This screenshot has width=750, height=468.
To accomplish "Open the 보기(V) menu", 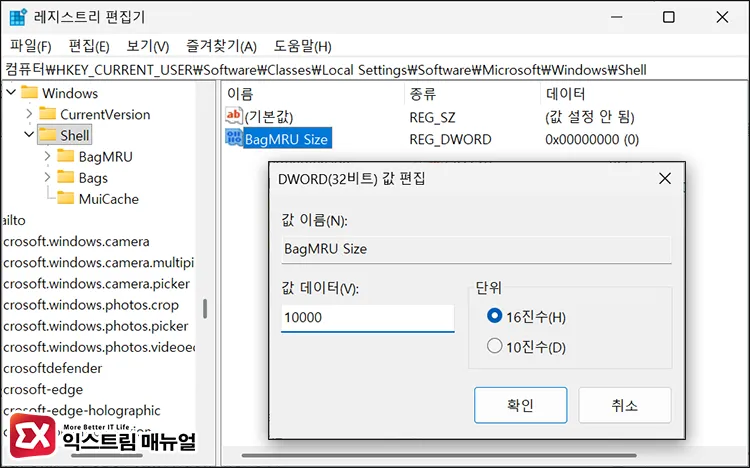I will pyautogui.click(x=148, y=46).
